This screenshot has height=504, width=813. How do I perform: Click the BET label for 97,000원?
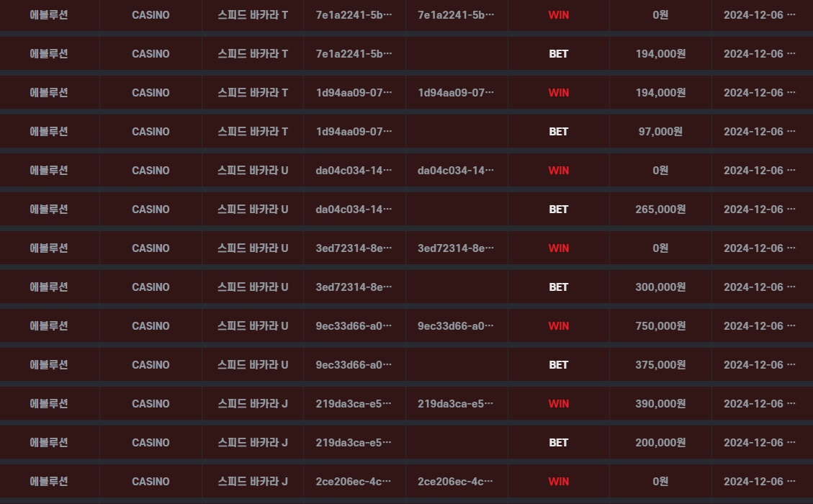558,132
